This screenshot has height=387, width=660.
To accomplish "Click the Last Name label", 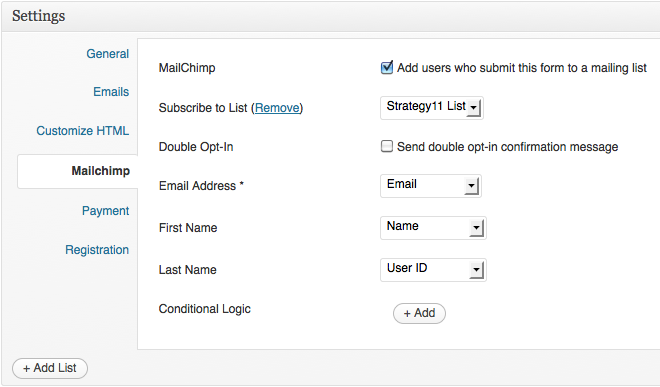I will (187, 270).
